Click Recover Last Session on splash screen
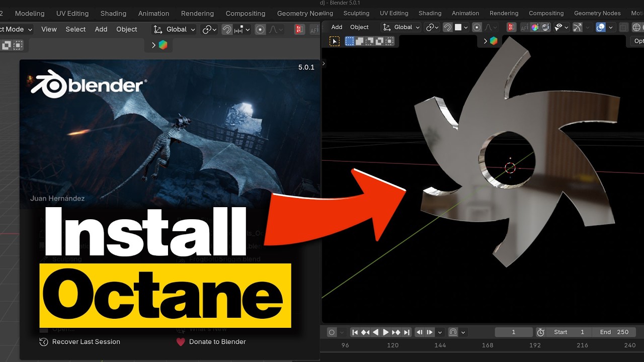 [86, 342]
